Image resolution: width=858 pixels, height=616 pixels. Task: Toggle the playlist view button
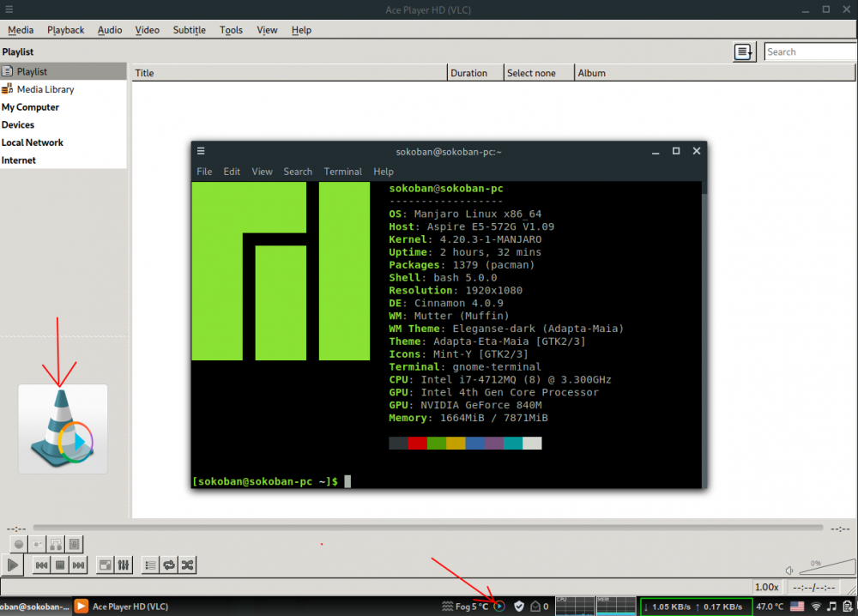click(150, 565)
